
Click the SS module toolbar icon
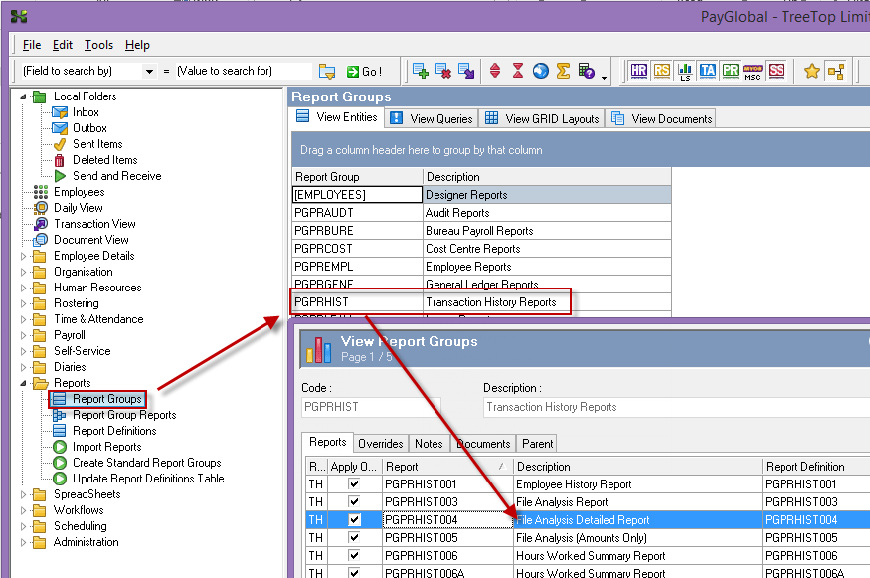coord(776,71)
